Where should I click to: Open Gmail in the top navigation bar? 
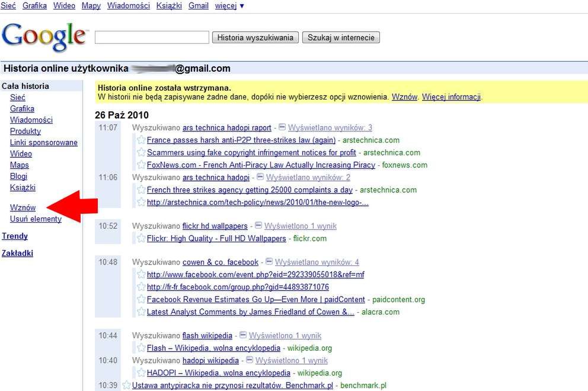point(199,5)
